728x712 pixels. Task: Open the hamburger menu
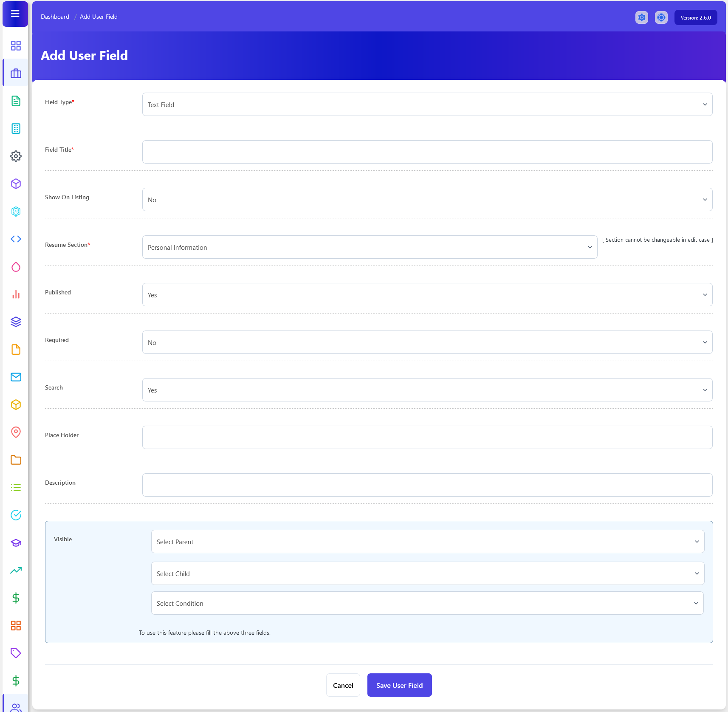pyautogui.click(x=15, y=14)
